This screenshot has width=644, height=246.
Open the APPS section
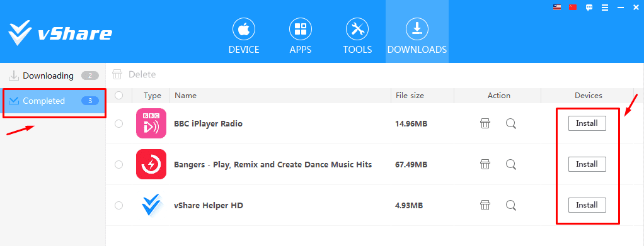tap(301, 36)
